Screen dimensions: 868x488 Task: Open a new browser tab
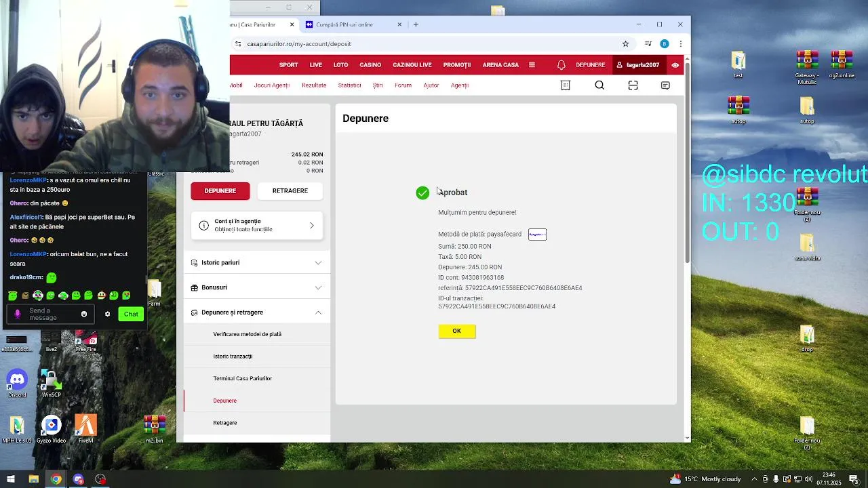pos(416,24)
